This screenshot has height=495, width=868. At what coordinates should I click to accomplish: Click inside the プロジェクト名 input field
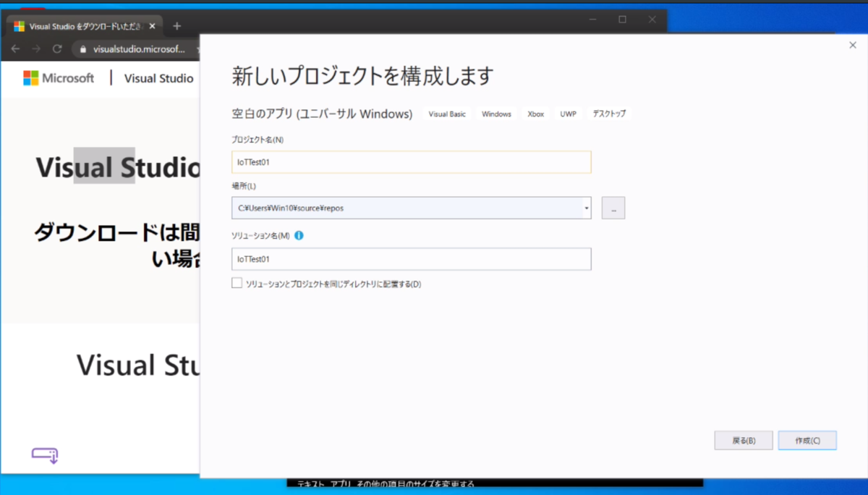(x=411, y=162)
